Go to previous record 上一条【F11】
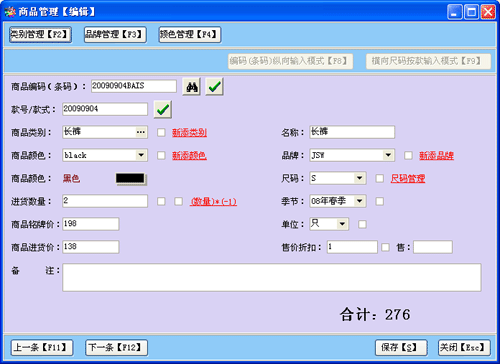Screen dimensions: 500x364 tap(42, 348)
